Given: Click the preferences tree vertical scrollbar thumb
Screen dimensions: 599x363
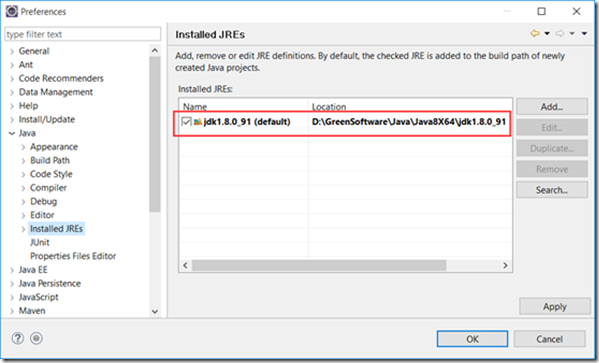Looking at the screenshot, I should 155,134.
